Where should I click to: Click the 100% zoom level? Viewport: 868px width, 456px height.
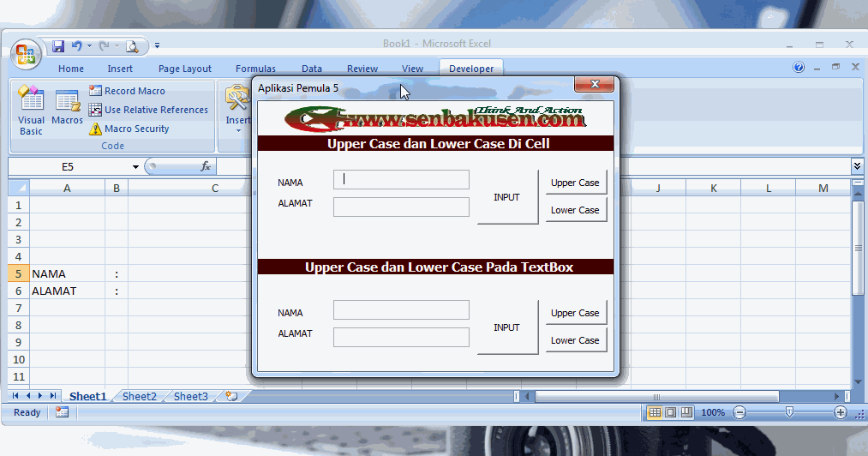click(713, 412)
